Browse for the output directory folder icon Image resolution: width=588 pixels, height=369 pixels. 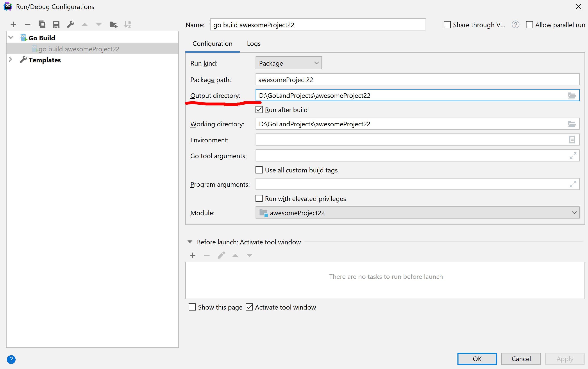tap(572, 95)
